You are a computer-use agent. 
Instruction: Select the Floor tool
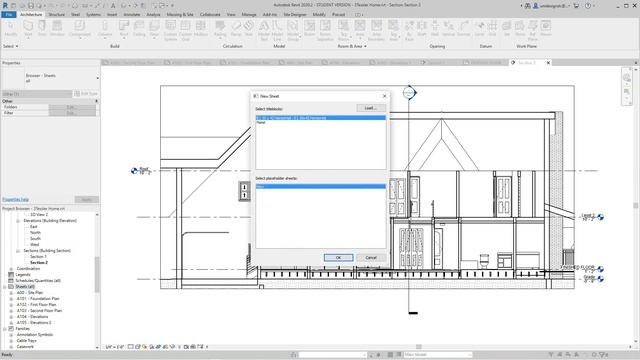pos(154,29)
